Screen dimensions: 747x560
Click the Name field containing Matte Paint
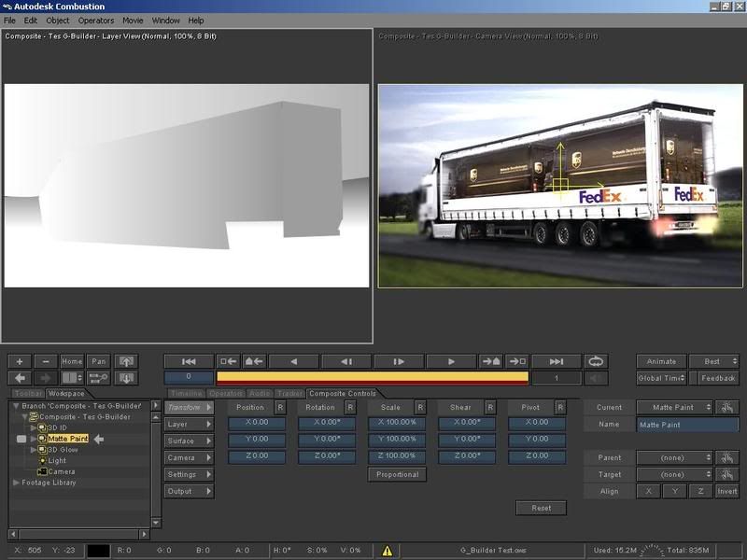tap(687, 425)
